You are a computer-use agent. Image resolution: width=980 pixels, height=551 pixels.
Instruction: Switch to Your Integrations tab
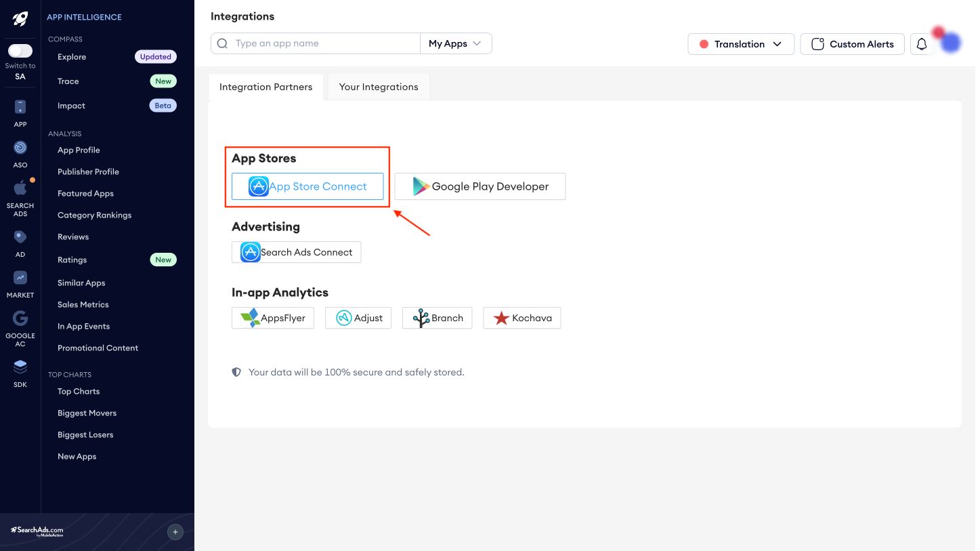[x=379, y=87]
